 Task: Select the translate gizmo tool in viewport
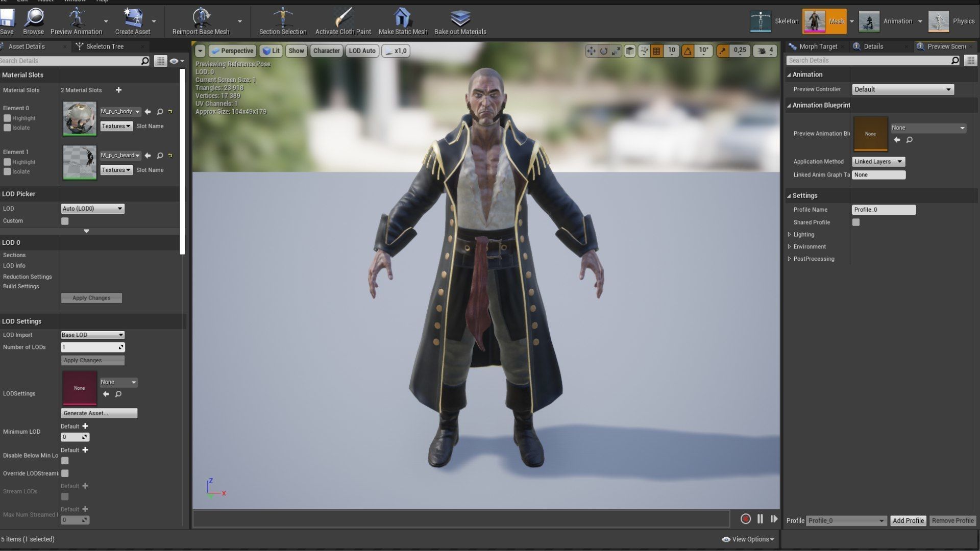pyautogui.click(x=591, y=51)
